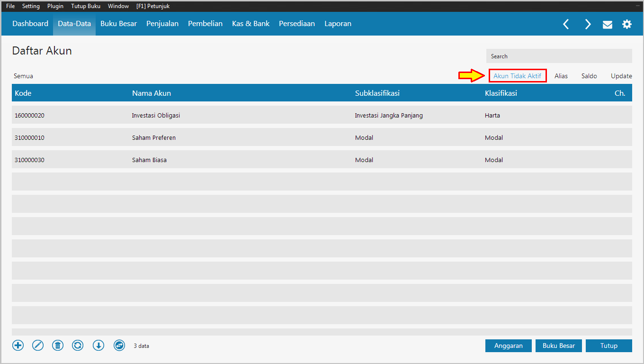Open the Semua filter dropdown
Screen dimensions: 644x364
point(24,76)
